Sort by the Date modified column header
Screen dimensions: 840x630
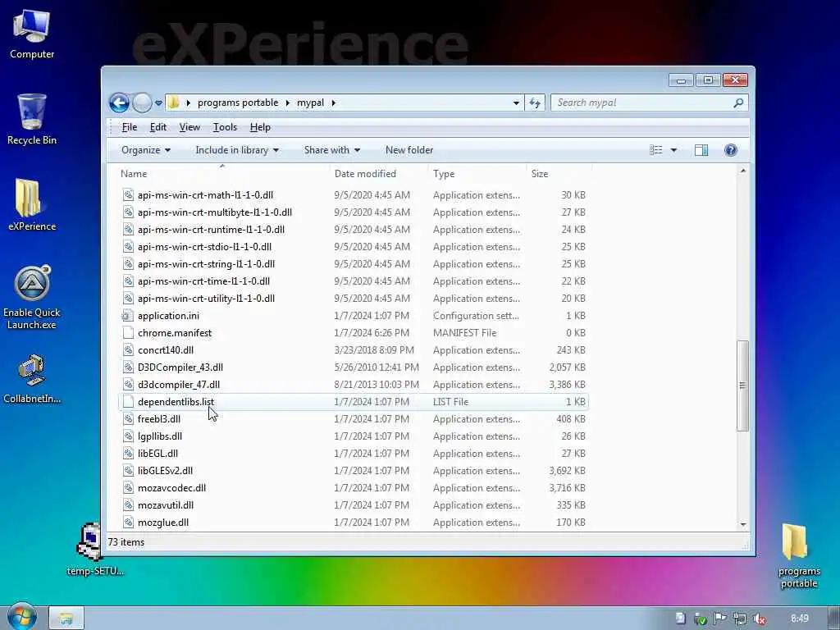(x=378, y=174)
